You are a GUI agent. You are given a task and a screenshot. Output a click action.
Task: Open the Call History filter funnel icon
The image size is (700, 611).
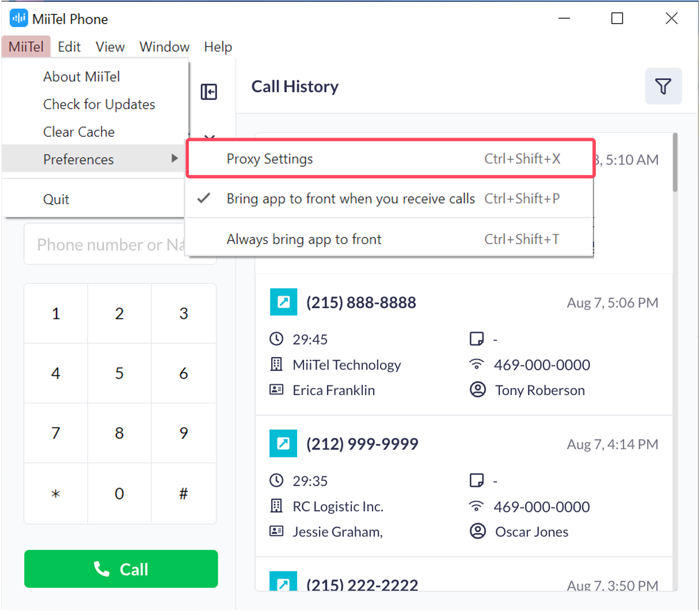[x=663, y=86]
